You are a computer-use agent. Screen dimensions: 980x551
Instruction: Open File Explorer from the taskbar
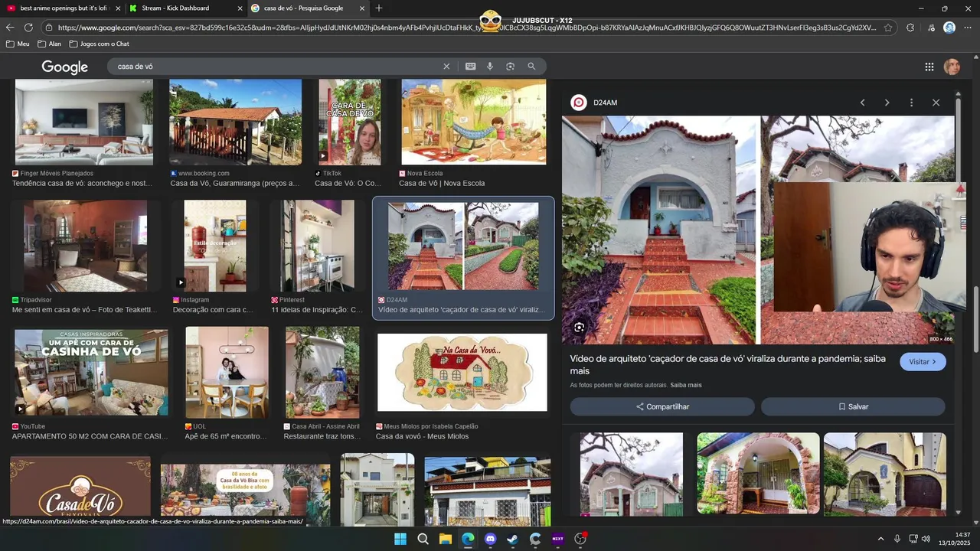(x=445, y=539)
